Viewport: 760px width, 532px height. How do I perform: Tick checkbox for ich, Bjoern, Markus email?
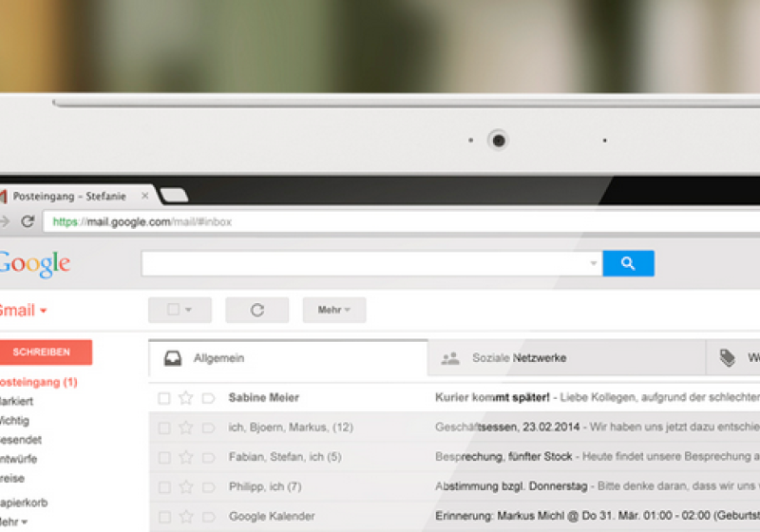click(x=164, y=427)
